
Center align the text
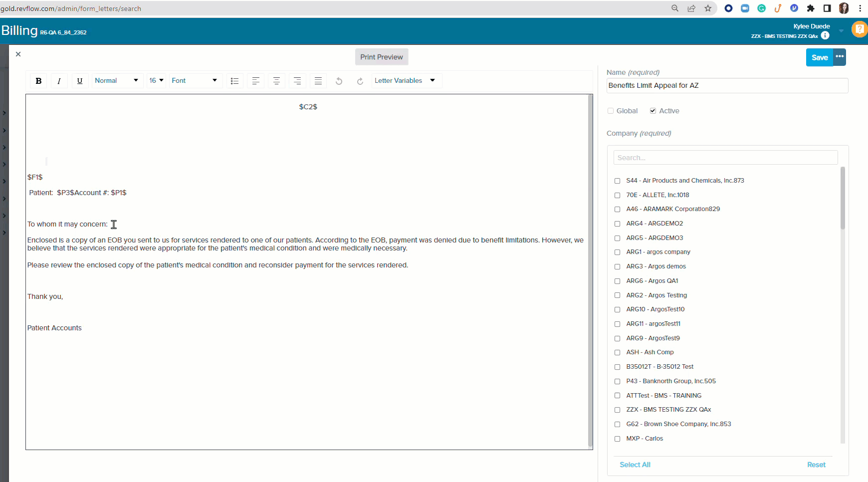pos(276,81)
